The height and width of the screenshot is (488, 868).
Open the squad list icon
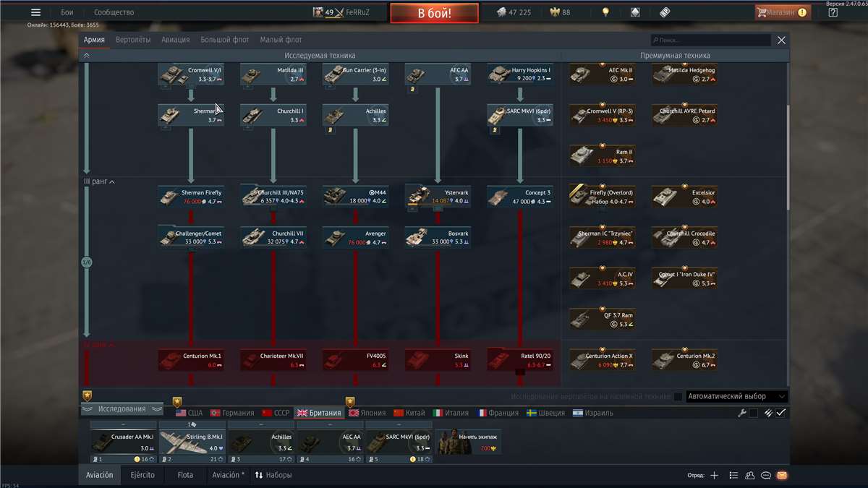coord(733,476)
